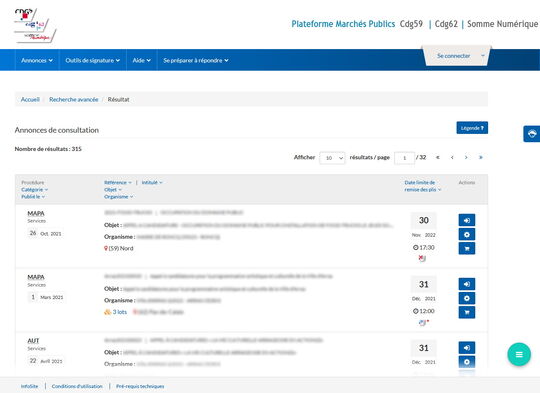Go to the next results page
This screenshot has height=393, width=540.
tap(466, 157)
